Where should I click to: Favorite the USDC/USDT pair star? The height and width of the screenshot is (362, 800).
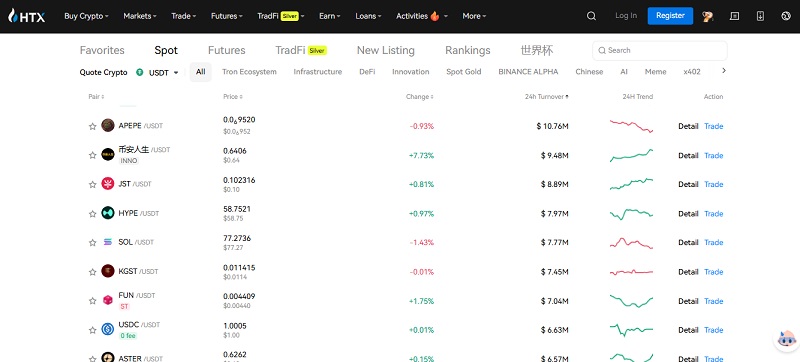click(92, 330)
